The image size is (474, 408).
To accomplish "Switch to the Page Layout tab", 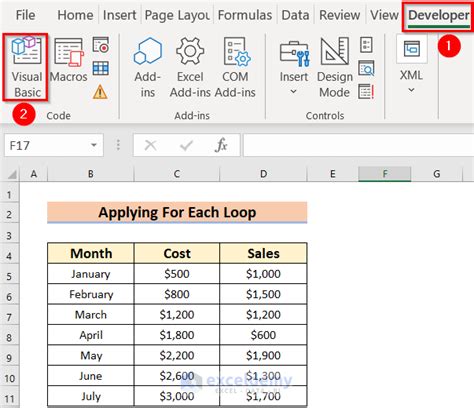I will point(177,15).
